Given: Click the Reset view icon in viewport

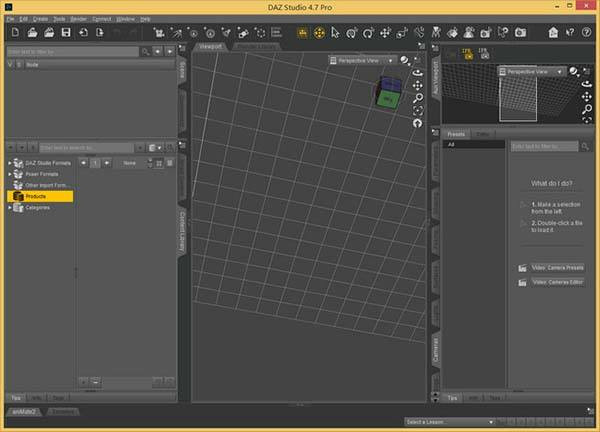Looking at the screenshot, I should click(417, 123).
